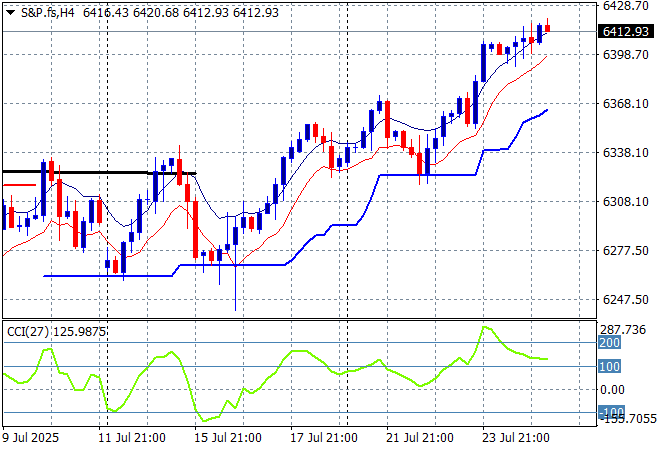660x450 pixels.
Task: Select the S&P.fs,H4 symbol title text
Action: [48, 13]
